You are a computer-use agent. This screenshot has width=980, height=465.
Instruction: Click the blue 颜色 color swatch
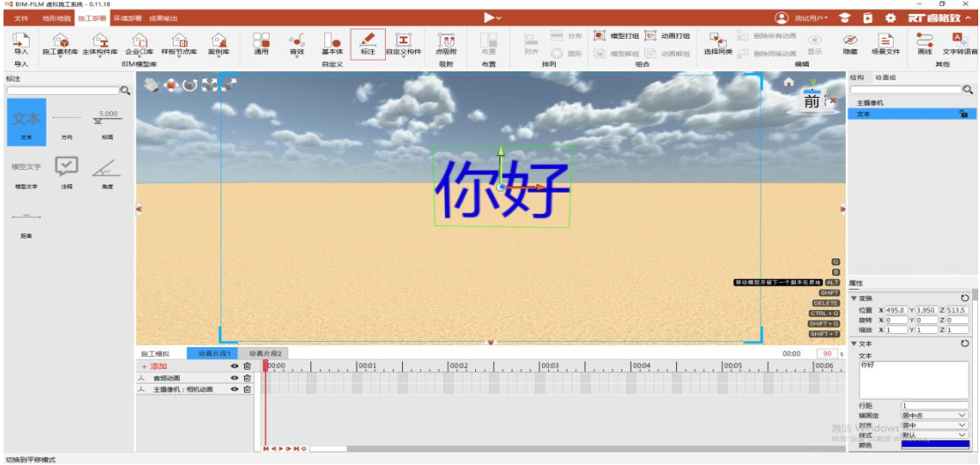(x=935, y=445)
